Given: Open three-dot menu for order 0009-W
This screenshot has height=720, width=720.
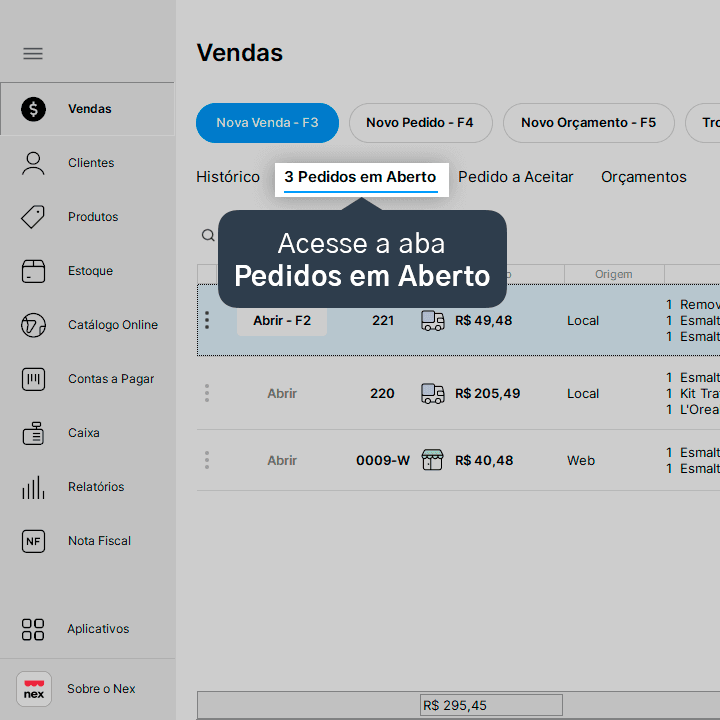Looking at the screenshot, I should (207, 460).
